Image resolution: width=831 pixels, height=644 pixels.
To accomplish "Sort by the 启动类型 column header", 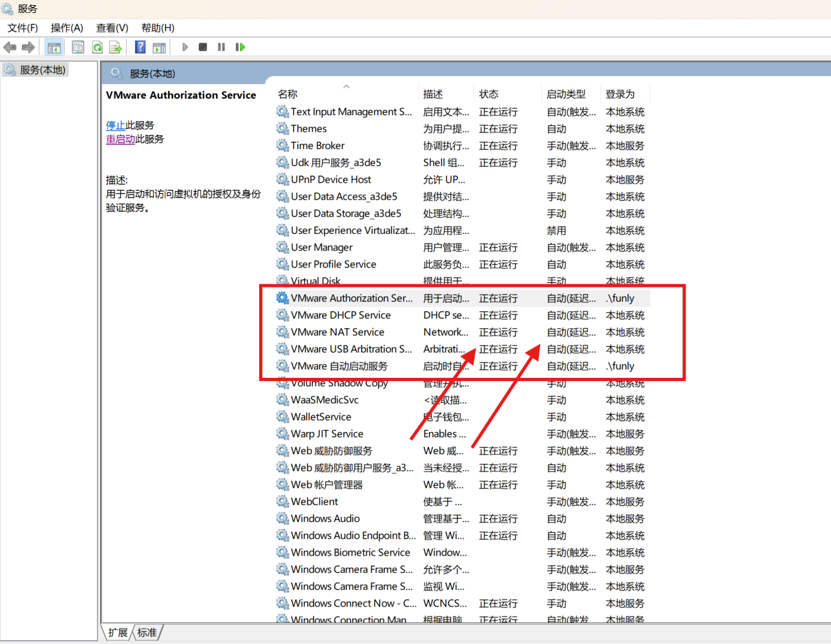I will pyautogui.click(x=572, y=94).
